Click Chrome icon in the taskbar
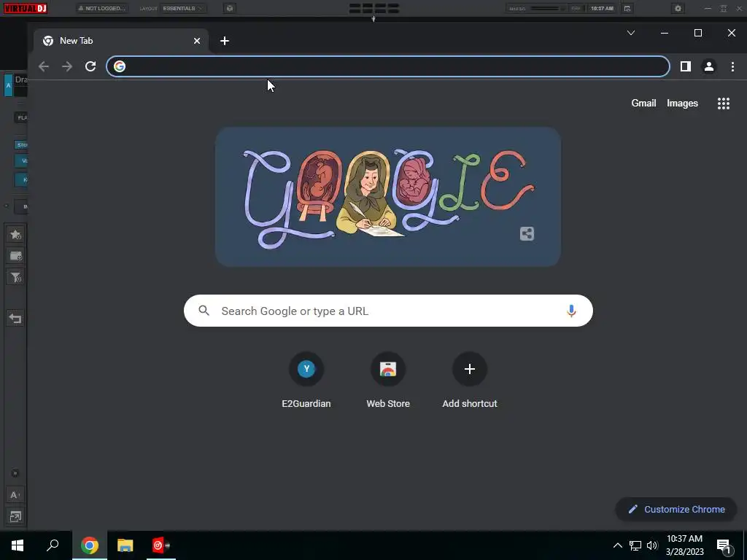This screenshot has width=747, height=560. 90,545
